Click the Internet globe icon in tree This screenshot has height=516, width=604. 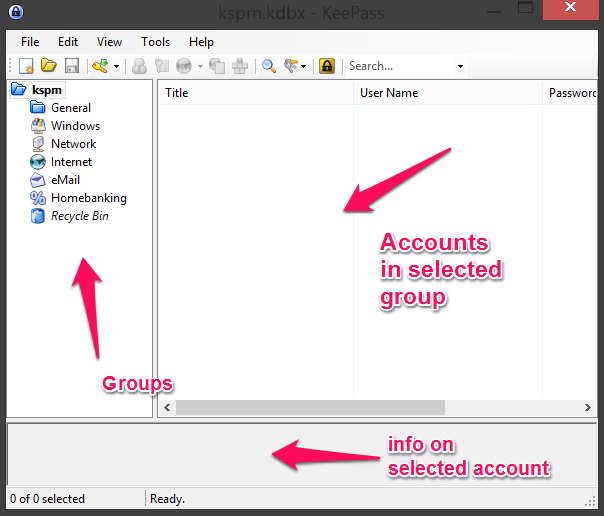tap(38, 162)
